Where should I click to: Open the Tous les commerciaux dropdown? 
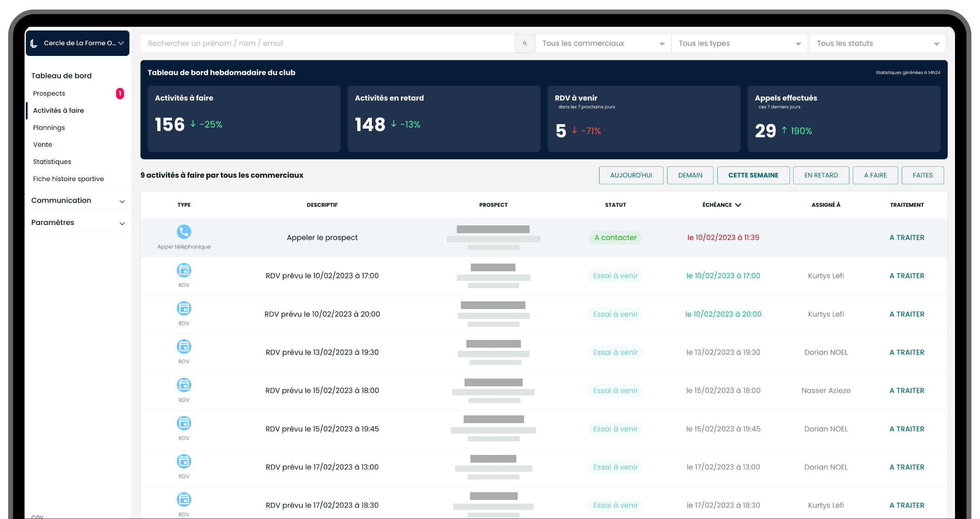coord(603,43)
